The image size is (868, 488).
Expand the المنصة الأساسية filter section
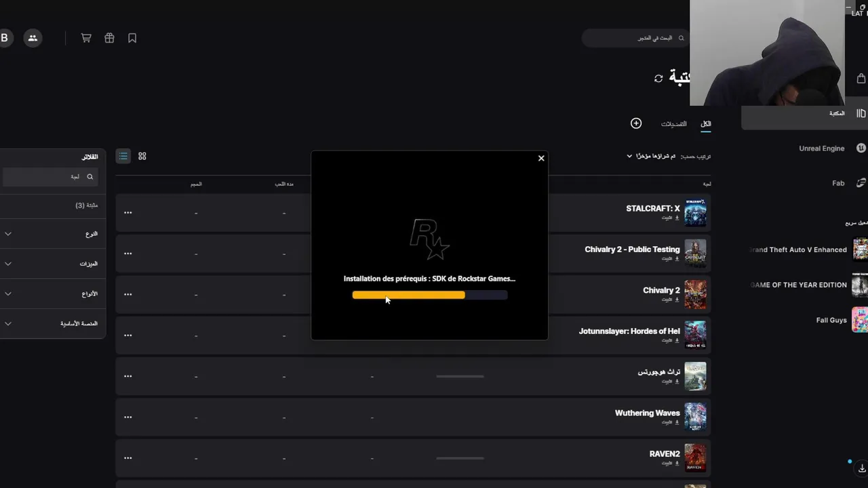53,323
